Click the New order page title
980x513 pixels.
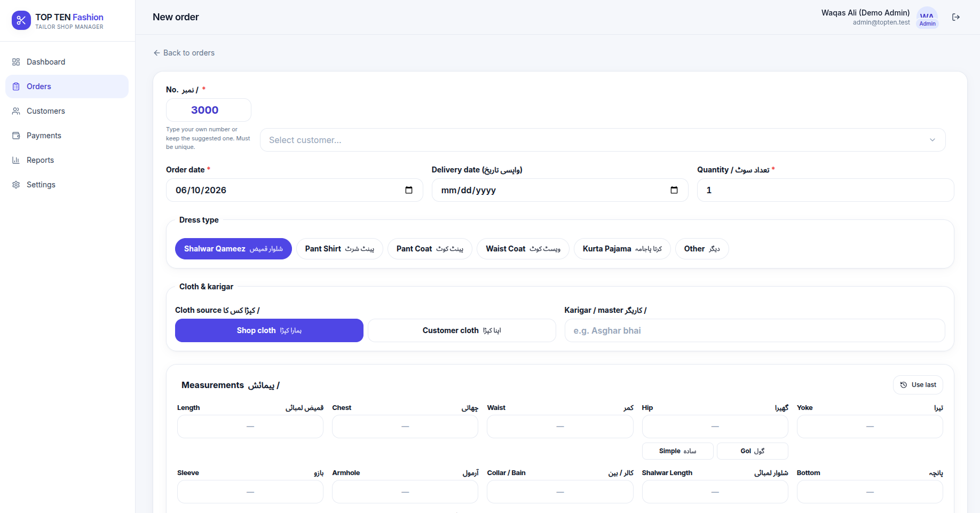pyautogui.click(x=176, y=17)
